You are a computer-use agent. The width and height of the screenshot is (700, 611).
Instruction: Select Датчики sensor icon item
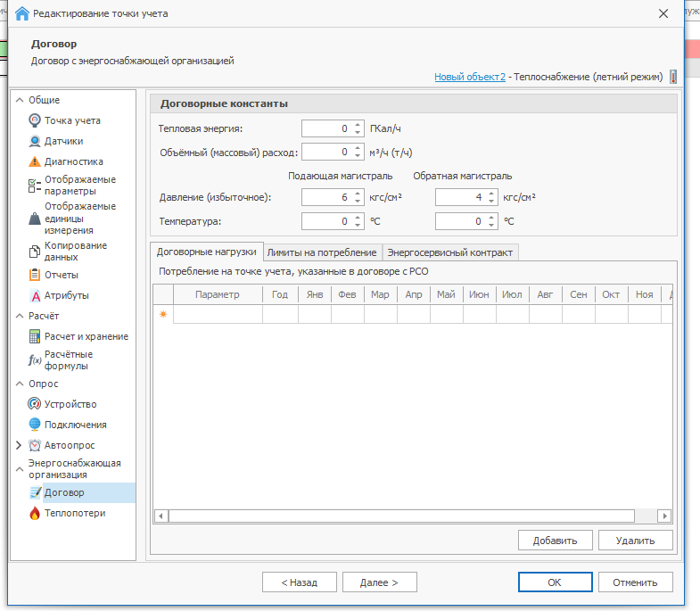[63, 141]
